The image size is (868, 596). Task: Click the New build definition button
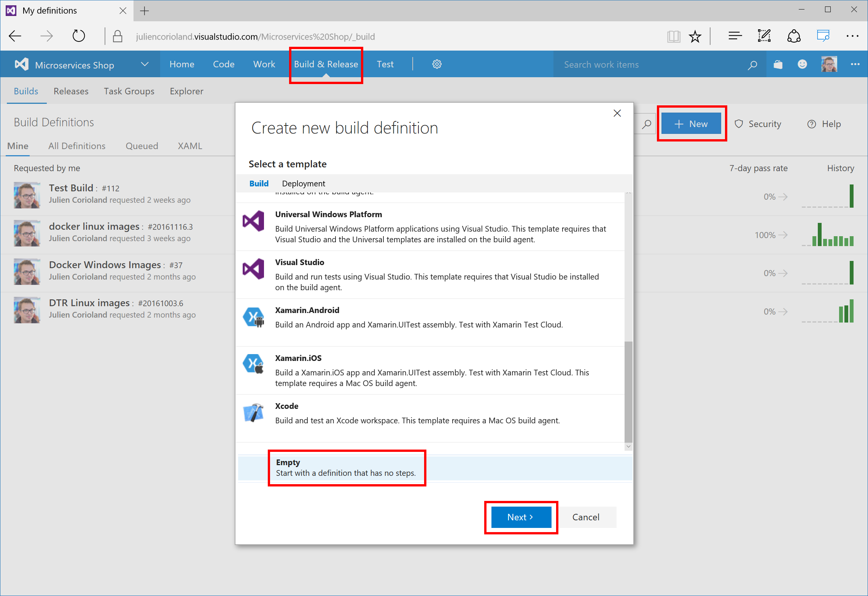[691, 124]
